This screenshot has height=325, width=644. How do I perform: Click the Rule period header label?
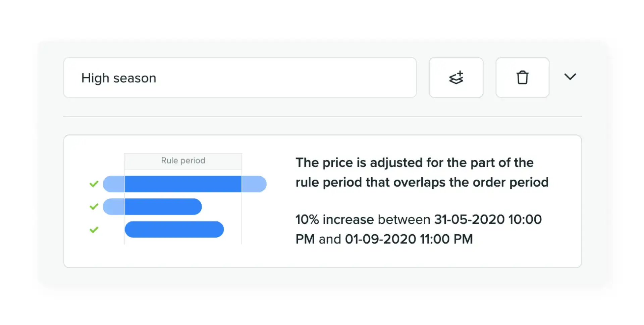(183, 160)
